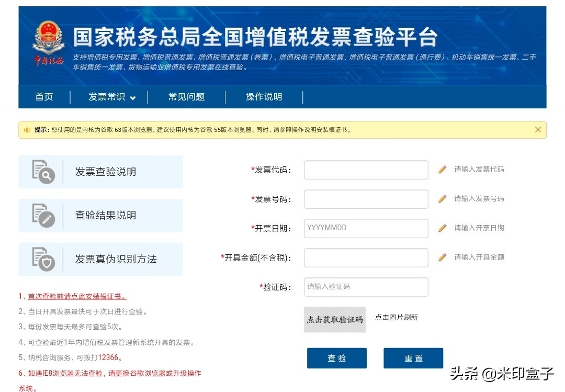565x392 pixels.
Task: Open the 操作说明 menu item
Action: pos(263,97)
